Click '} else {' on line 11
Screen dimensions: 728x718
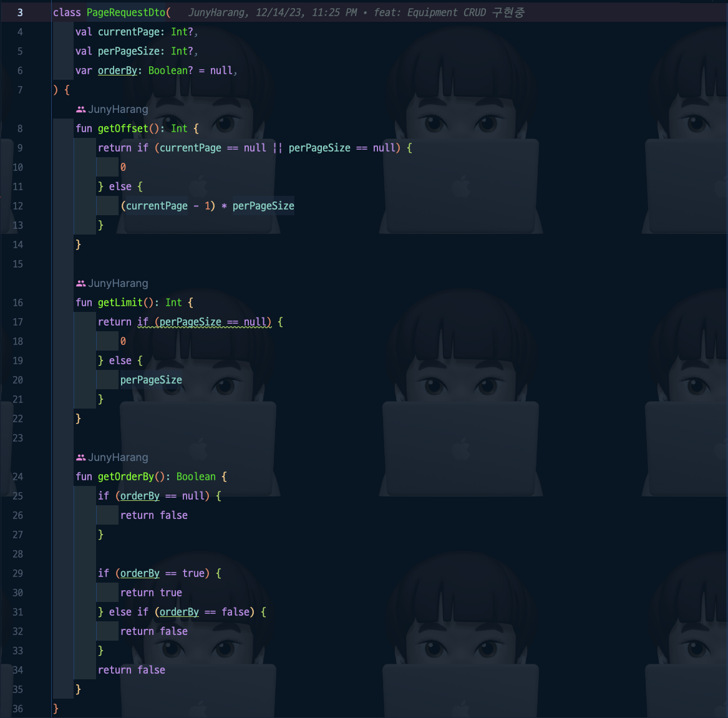pyautogui.click(x=120, y=187)
